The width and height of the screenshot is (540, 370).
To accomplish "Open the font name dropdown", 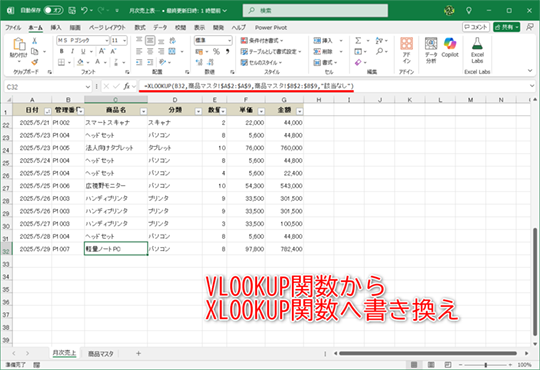I will 106,41.
